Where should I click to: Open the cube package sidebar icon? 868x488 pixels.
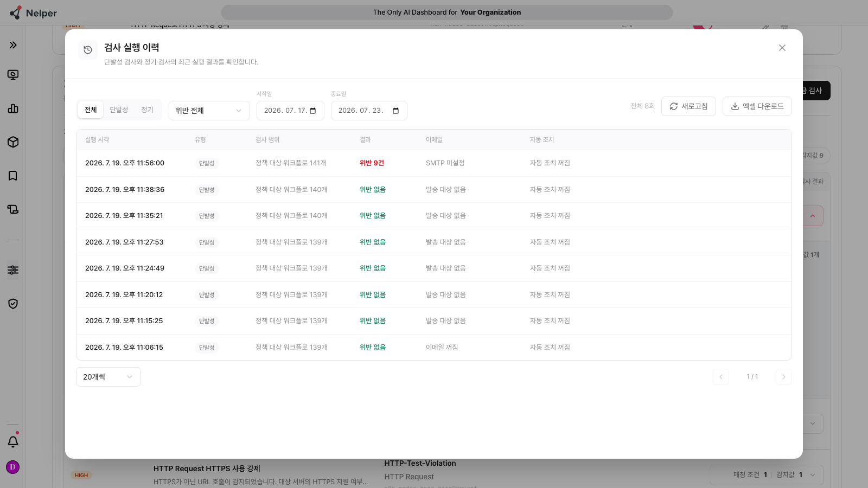tap(13, 142)
